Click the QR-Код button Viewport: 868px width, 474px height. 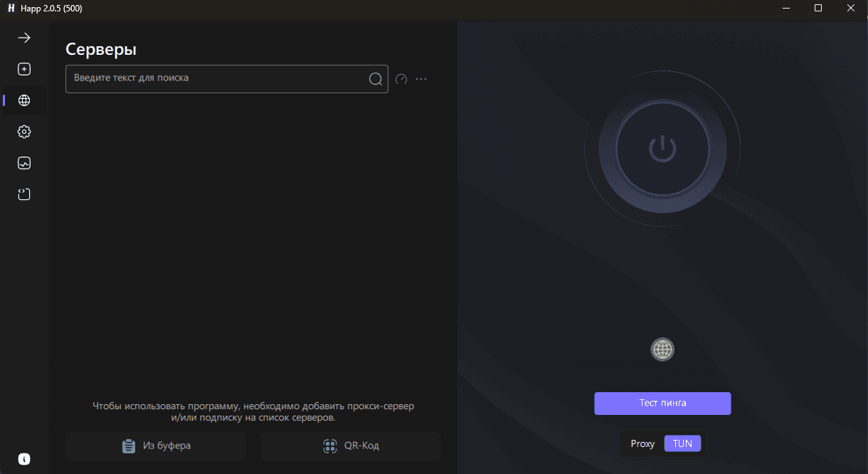(351, 446)
